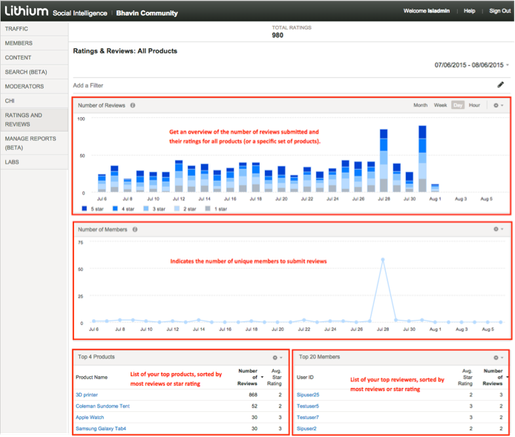
Task: Click the peak data point on members chart
Action: [x=383, y=259]
